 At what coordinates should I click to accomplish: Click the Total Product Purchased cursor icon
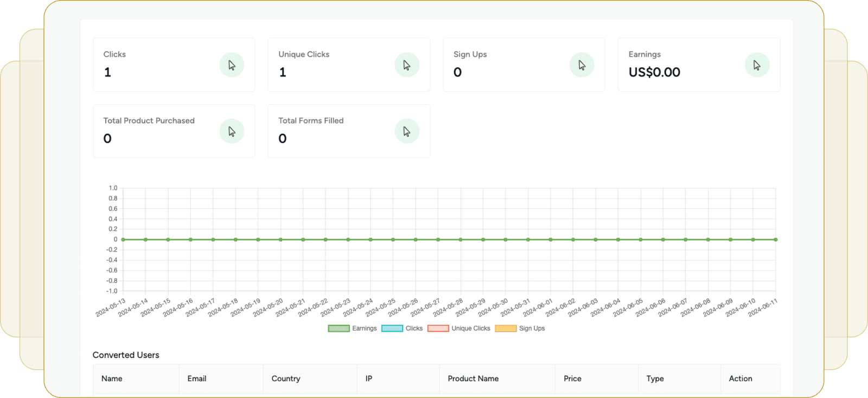pos(232,131)
